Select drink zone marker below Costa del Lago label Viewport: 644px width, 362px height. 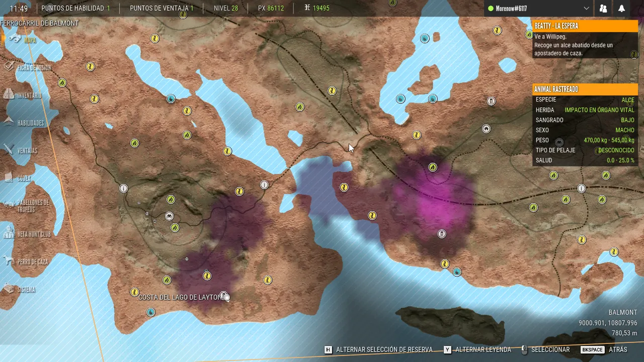click(150, 312)
